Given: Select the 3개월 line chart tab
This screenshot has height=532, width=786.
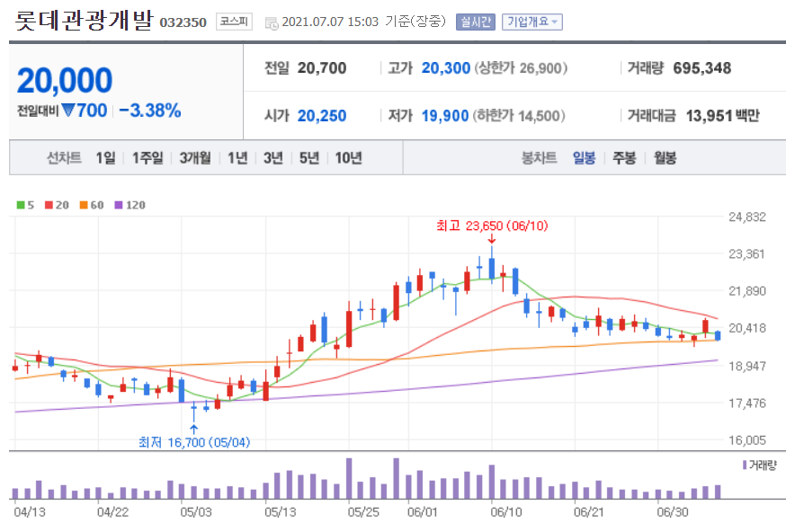Looking at the screenshot, I should click(195, 158).
